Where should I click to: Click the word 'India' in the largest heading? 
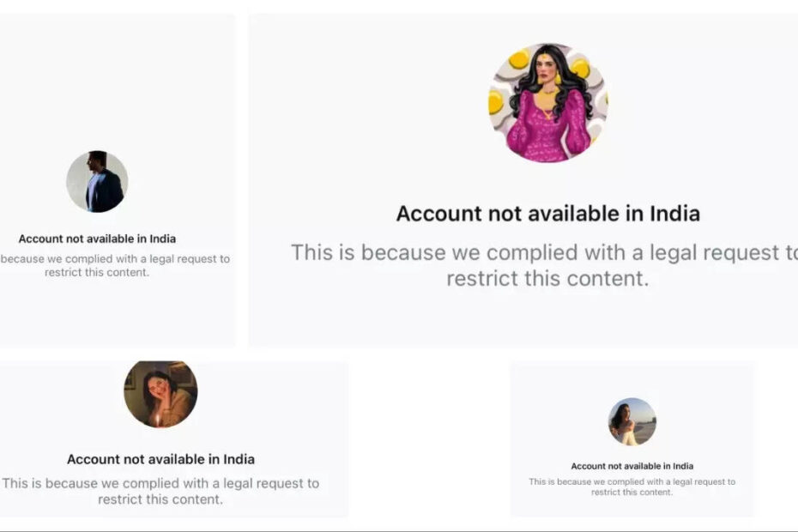(x=672, y=214)
